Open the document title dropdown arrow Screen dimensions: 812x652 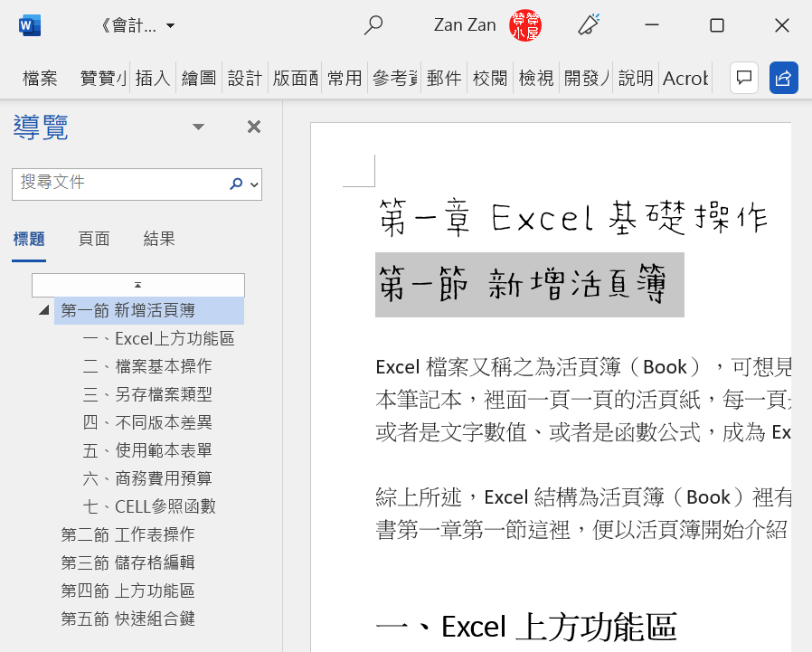click(x=170, y=25)
